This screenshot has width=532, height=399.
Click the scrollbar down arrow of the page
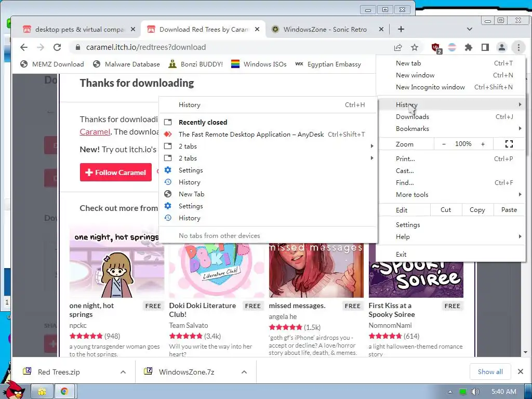[526, 353]
